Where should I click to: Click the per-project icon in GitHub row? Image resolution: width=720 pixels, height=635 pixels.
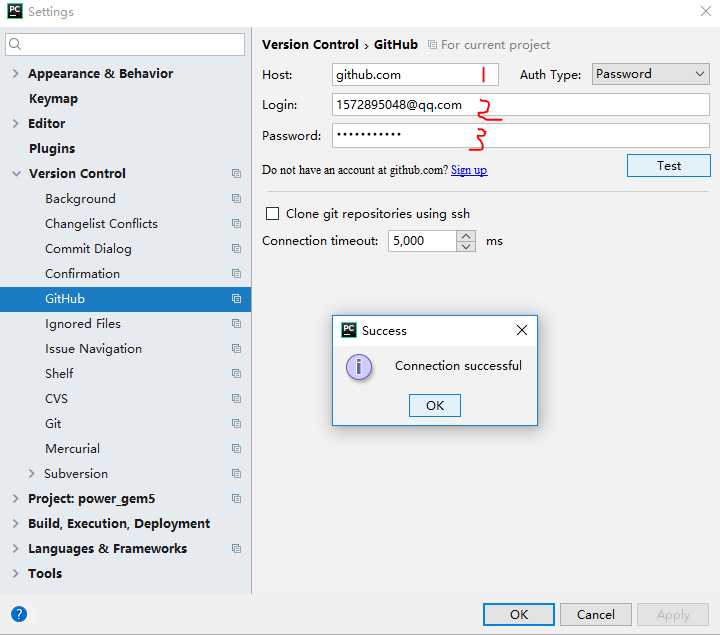coord(236,298)
